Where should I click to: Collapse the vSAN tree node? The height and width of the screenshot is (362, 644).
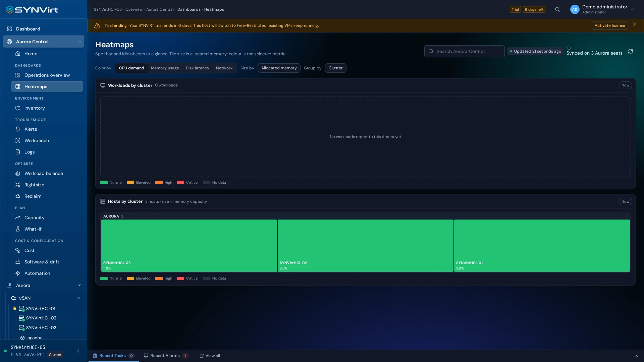coord(78,298)
